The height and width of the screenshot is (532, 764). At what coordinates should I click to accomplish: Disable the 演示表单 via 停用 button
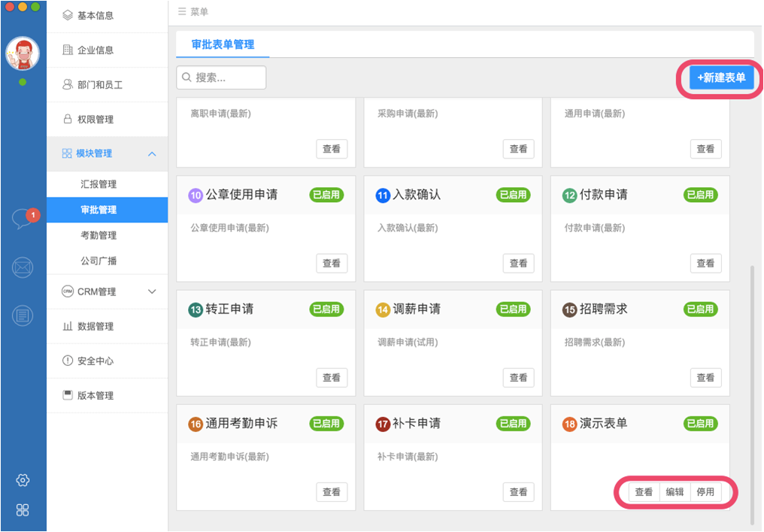coord(704,492)
